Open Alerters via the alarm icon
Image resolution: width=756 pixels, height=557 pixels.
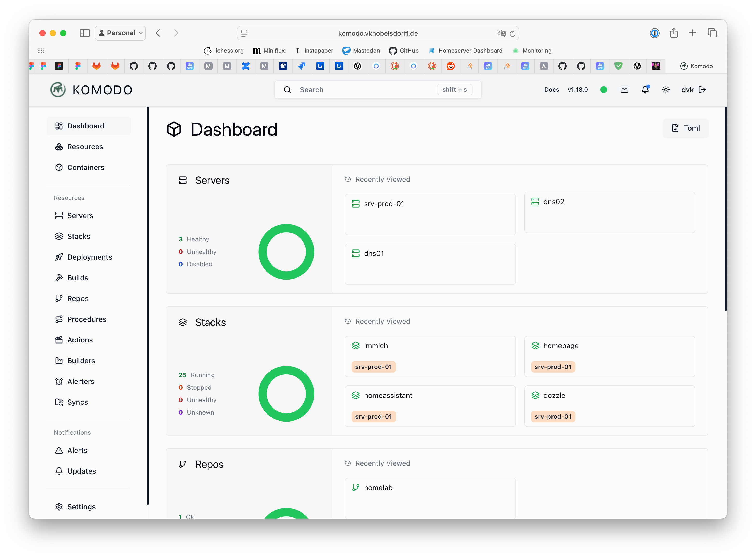coord(59,381)
